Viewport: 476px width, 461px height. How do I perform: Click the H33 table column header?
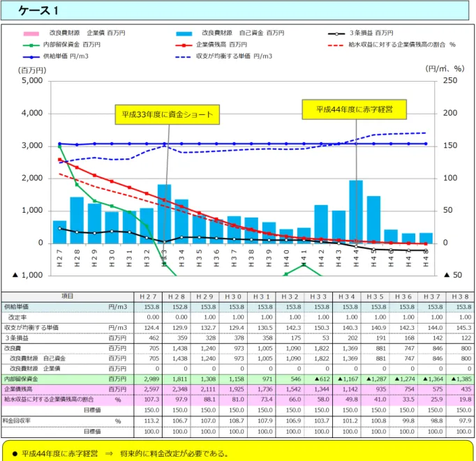pos(318,296)
